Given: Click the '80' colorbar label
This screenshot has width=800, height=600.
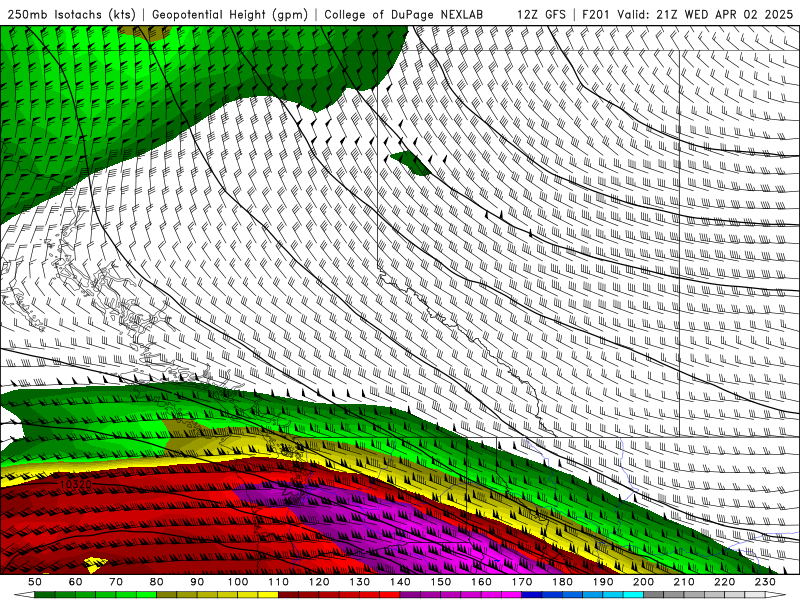Looking at the screenshot, I should (157, 582).
